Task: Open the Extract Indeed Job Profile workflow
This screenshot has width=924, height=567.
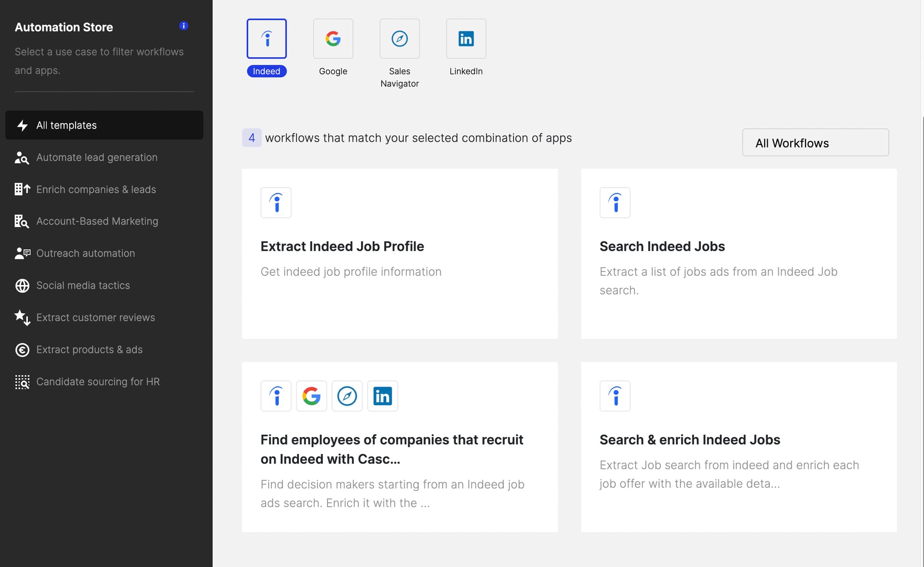Action: pos(399,254)
